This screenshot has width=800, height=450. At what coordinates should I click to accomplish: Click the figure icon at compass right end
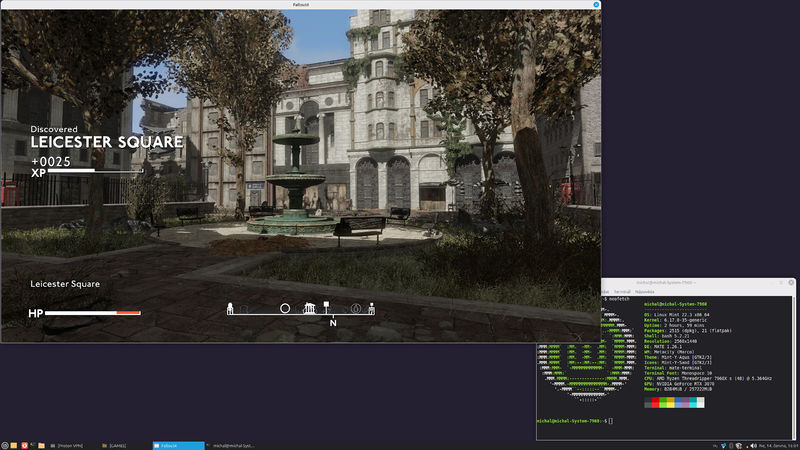pos(371,308)
